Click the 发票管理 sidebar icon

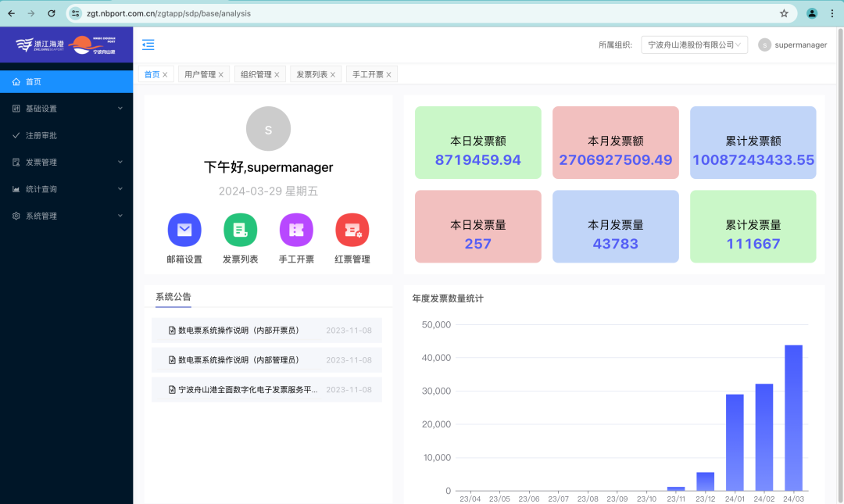[x=16, y=162]
